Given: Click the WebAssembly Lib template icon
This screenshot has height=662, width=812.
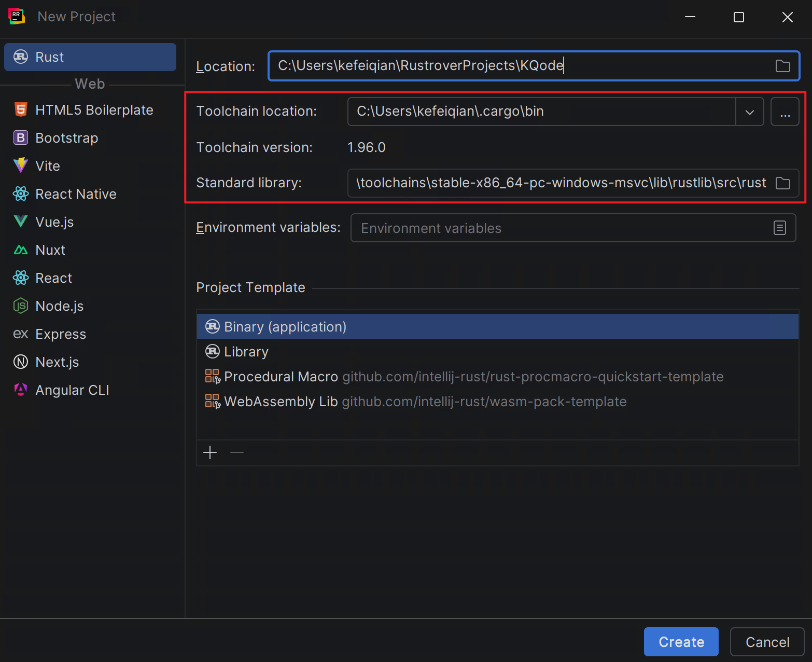Looking at the screenshot, I should click(x=213, y=401).
